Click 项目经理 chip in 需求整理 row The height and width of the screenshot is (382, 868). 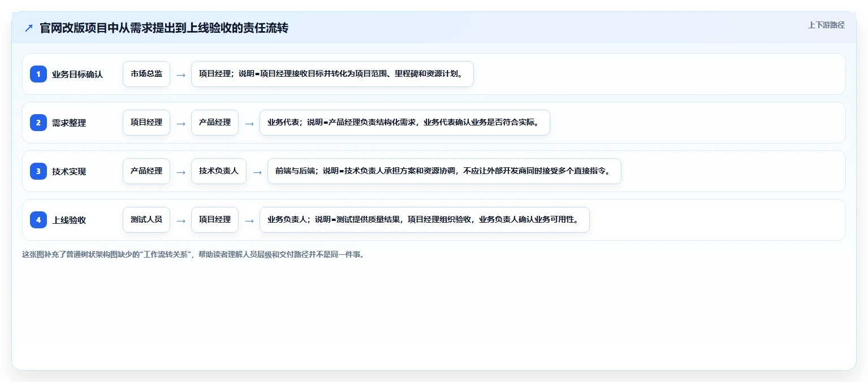[146, 123]
